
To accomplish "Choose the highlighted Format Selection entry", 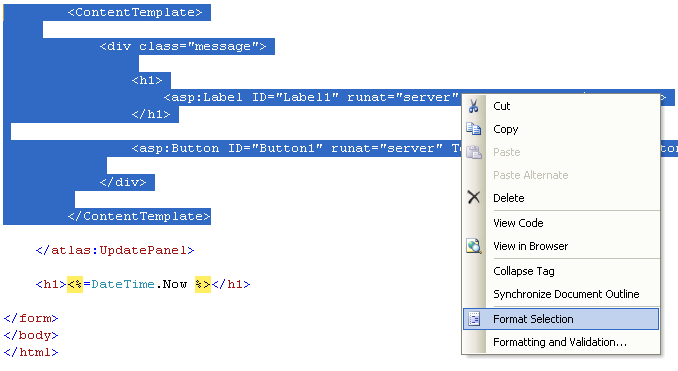I will (561, 319).
